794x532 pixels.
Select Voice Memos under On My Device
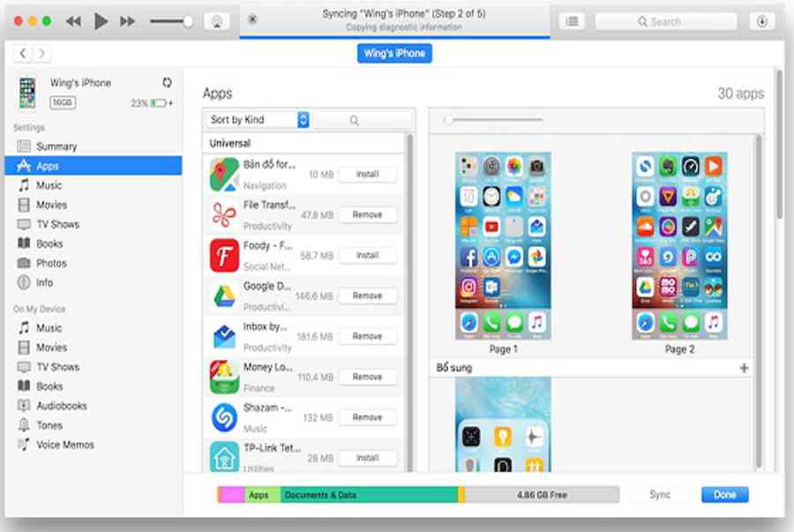64,445
